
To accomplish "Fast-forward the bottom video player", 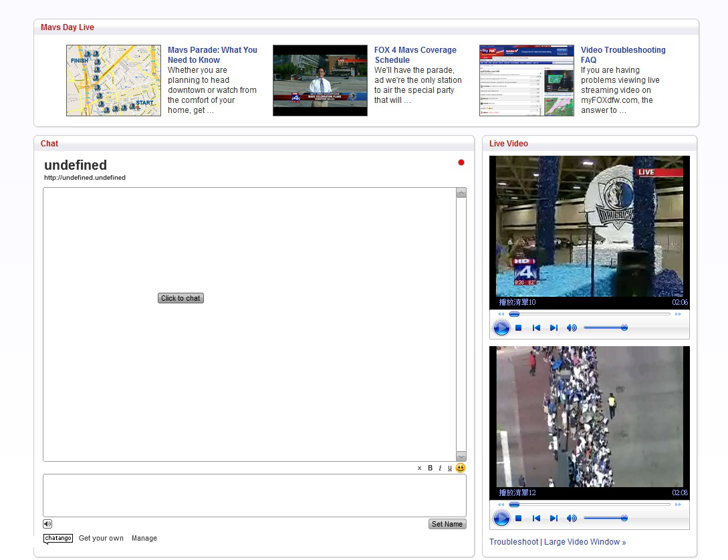I will (679, 505).
